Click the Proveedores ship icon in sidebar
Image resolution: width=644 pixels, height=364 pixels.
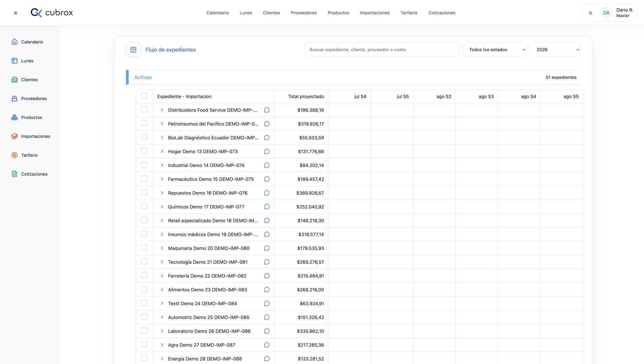(14, 98)
